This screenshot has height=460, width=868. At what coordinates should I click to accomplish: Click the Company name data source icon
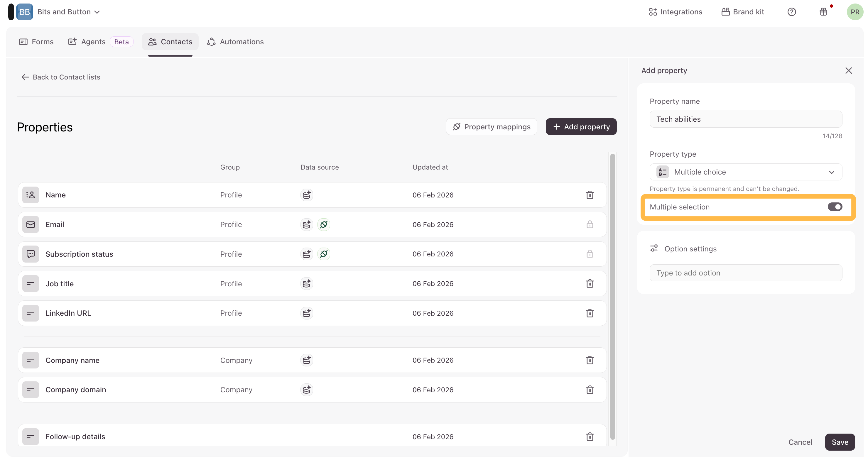coord(306,360)
